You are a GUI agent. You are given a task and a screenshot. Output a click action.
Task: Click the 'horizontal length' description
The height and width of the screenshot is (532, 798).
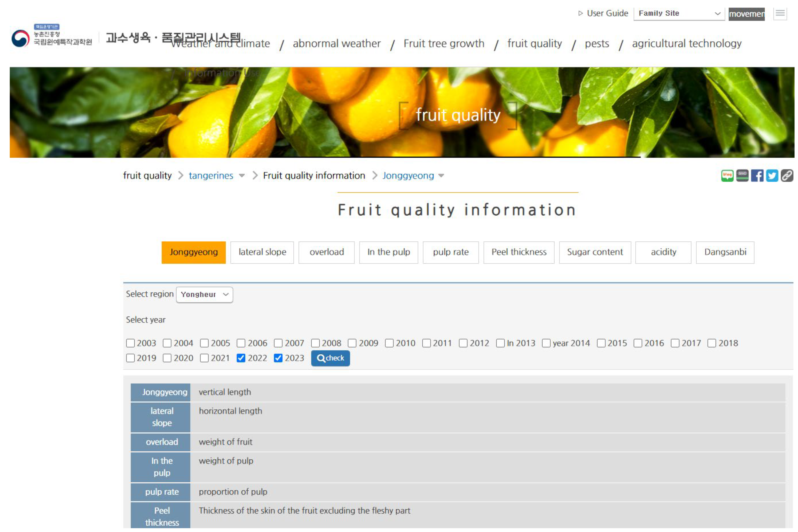tap(230, 411)
